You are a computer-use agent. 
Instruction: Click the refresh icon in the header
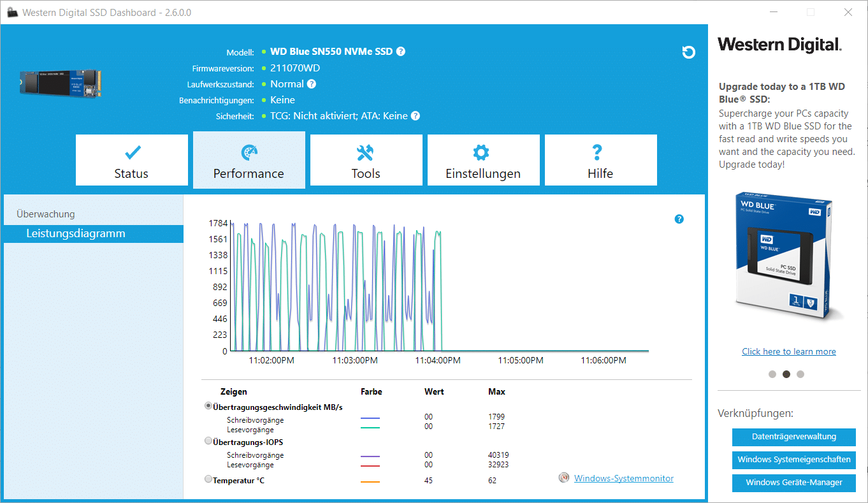[688, 52]
